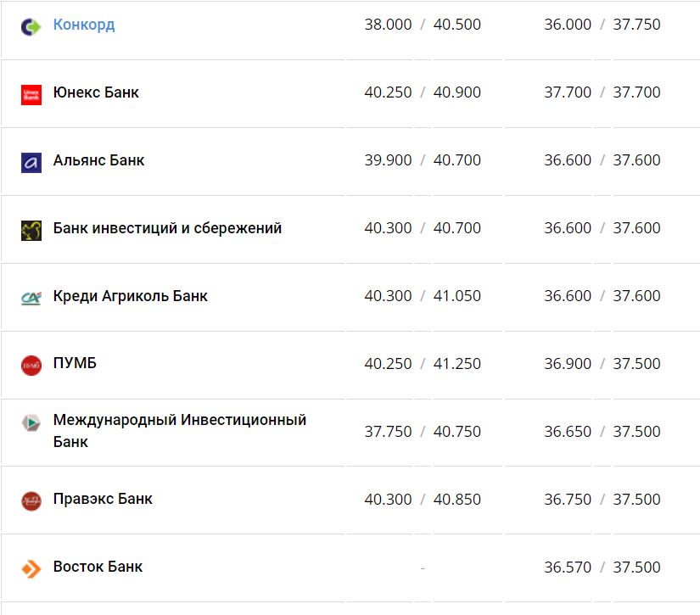Click the Банк инвестиций и сбережений logo

[x=31, y=227]
